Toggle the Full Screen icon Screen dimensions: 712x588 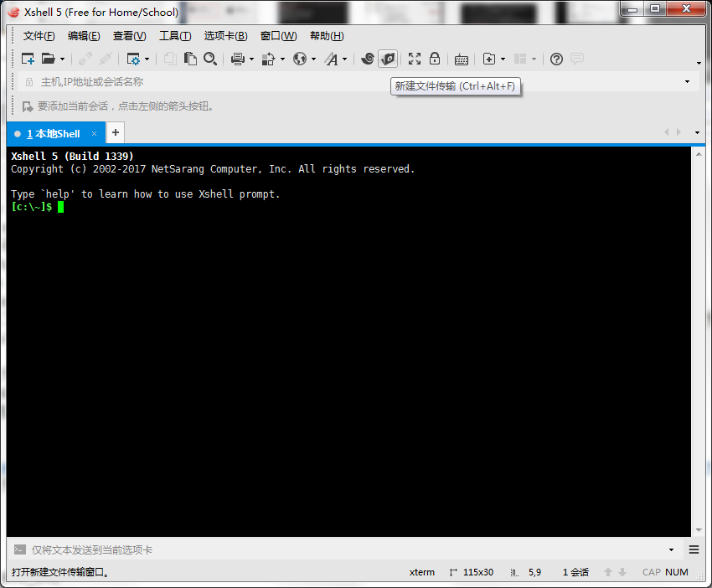point(415,59)
